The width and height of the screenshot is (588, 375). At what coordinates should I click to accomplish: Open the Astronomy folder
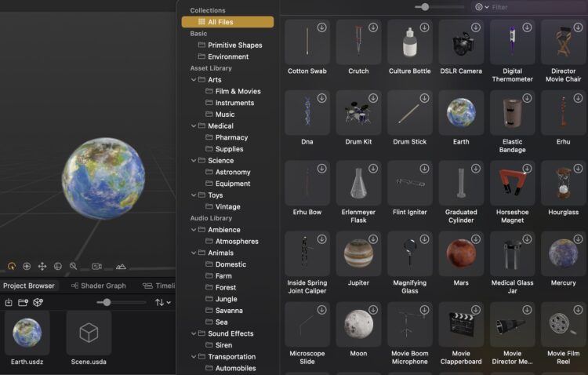[233, 172]
